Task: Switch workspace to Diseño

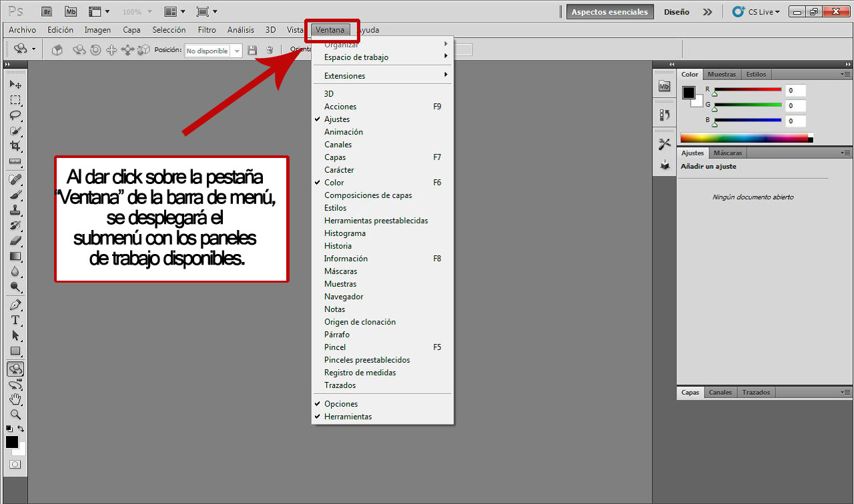Action: point(676,11)
